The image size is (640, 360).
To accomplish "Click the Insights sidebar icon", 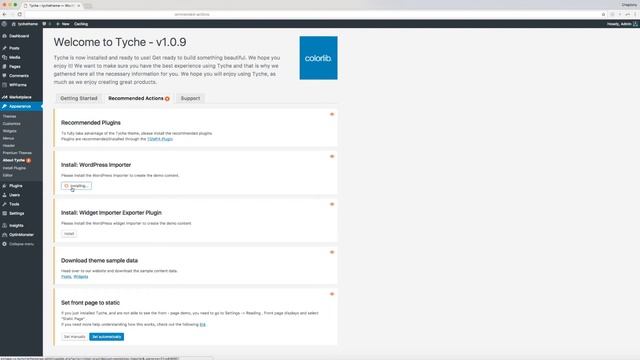I will click(x=4, y=226).
